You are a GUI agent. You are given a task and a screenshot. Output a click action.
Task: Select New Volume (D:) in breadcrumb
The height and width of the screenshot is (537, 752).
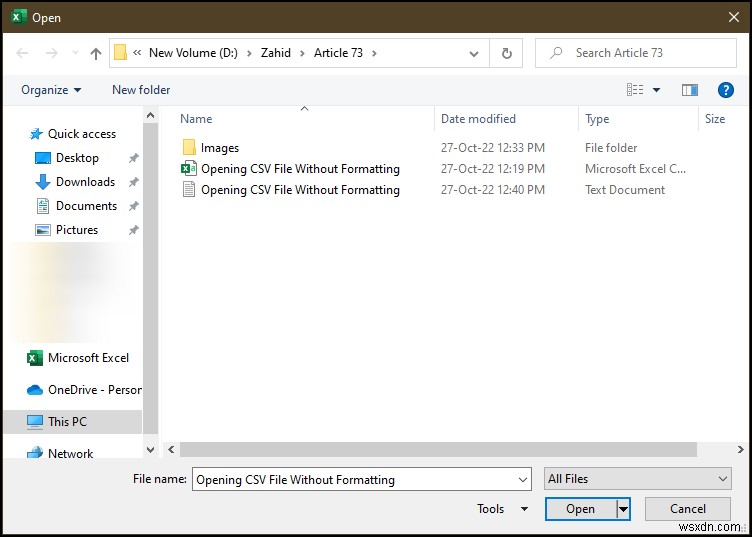click(193, 53)
